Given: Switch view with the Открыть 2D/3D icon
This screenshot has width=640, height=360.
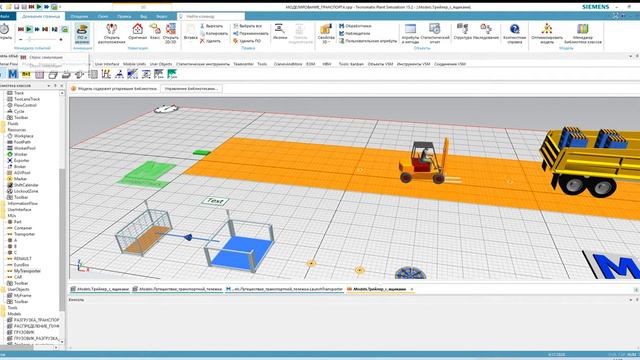Looking at the screenshot, I should pos(171,33).
